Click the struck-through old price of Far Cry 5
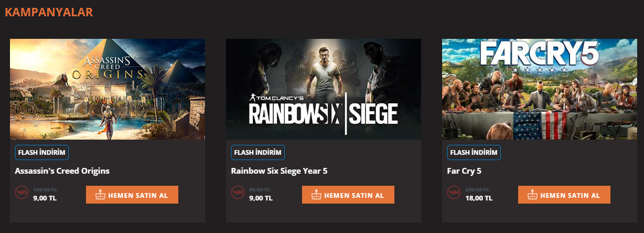Viewport: 644px width, 233px height. [x=477, y=189]
